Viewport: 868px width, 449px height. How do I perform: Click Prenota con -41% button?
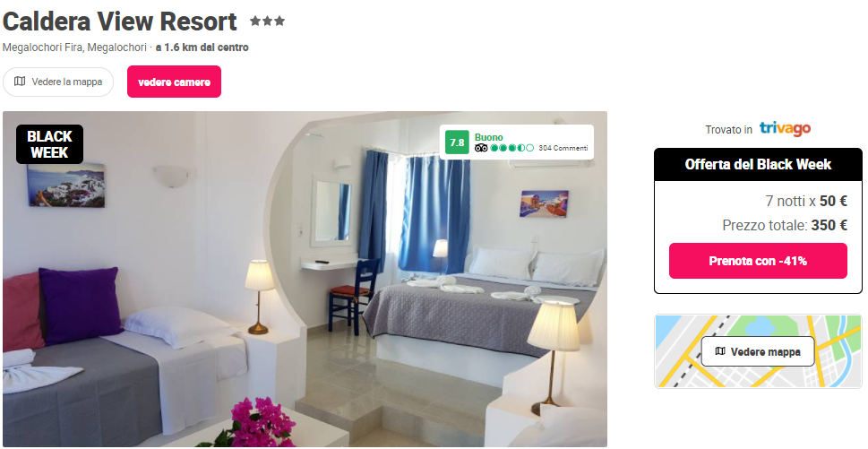coord(758,261)
